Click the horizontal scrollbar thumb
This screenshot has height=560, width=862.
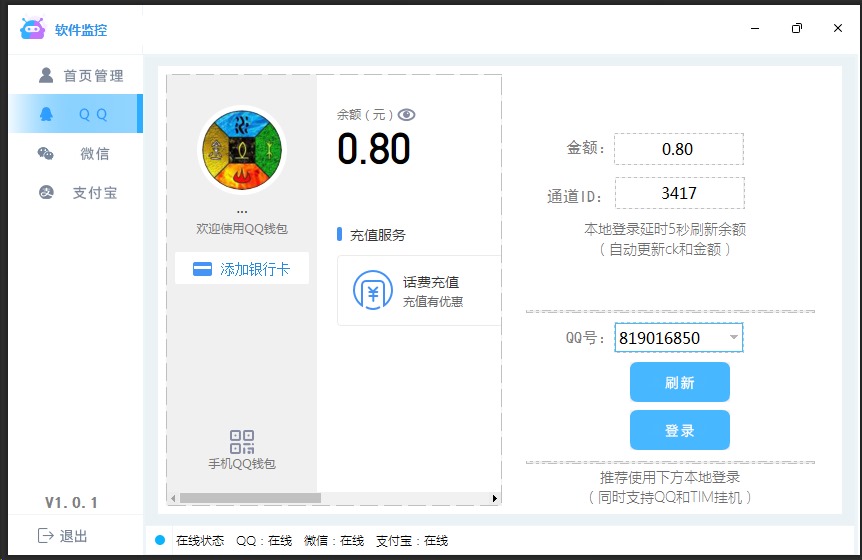[x=250, y=498]
